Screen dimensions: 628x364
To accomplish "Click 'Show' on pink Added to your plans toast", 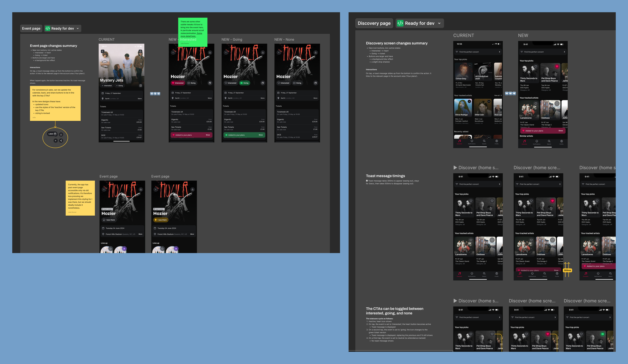I will tap(208, 135).
